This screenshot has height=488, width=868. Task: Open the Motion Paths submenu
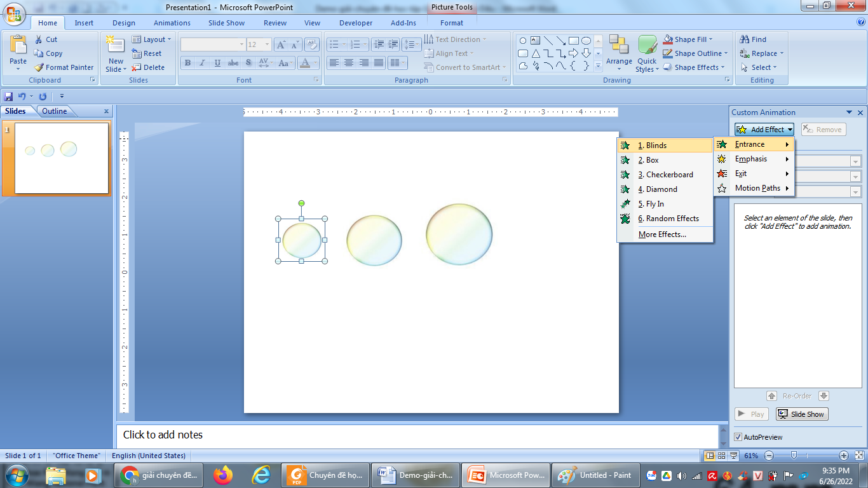point(754,188)
